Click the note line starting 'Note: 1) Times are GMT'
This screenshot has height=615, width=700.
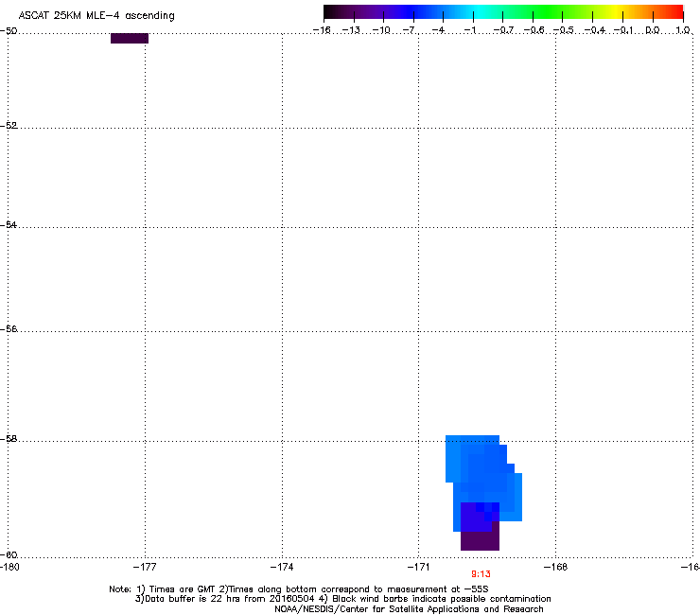299,589
